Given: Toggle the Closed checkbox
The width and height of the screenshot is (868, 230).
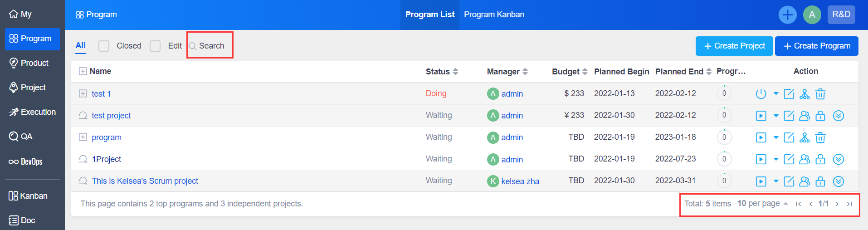Looking at the screenshot, I should click(x=104, y=46).
